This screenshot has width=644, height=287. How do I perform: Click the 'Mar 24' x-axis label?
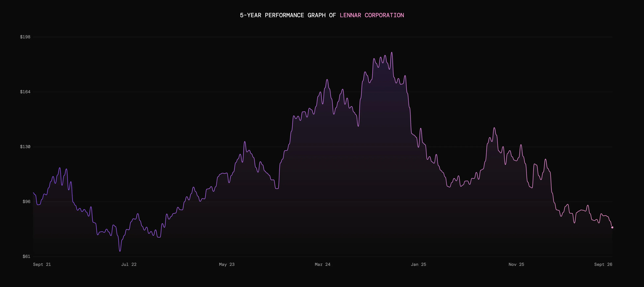coord(322,265)
